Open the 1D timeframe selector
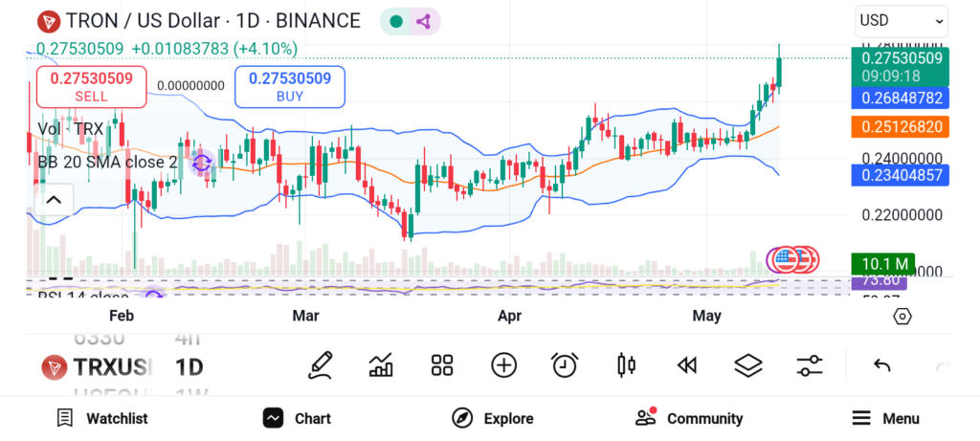The image size is (980, 441). point(189,367)
